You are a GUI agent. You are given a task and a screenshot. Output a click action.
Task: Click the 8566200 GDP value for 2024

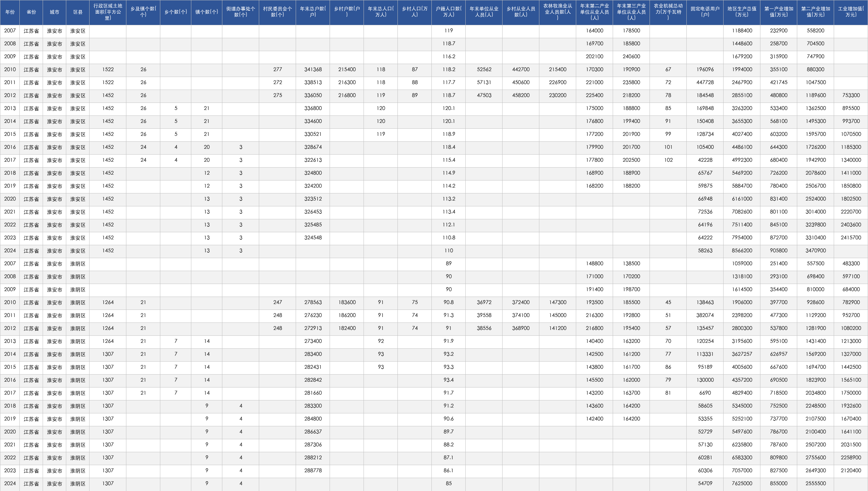pos(742,251)
